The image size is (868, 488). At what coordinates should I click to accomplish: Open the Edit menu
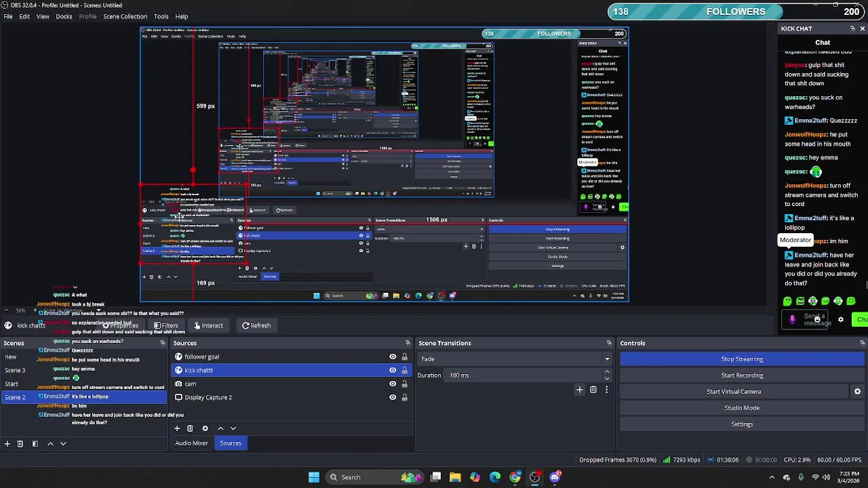[x=24, y=16]
